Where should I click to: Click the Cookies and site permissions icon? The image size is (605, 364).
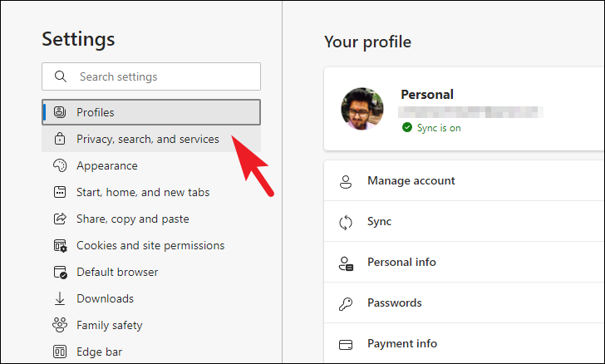(60, 245)
